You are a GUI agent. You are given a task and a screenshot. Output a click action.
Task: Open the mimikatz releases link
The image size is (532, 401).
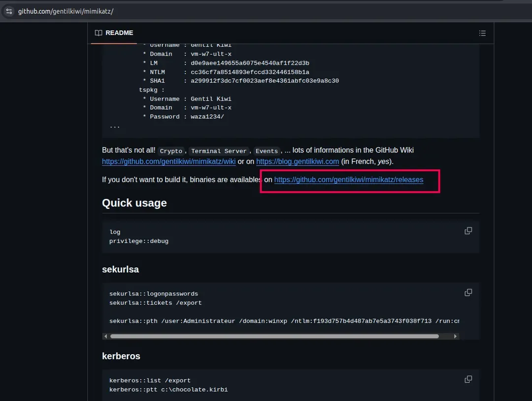point(348,180)
